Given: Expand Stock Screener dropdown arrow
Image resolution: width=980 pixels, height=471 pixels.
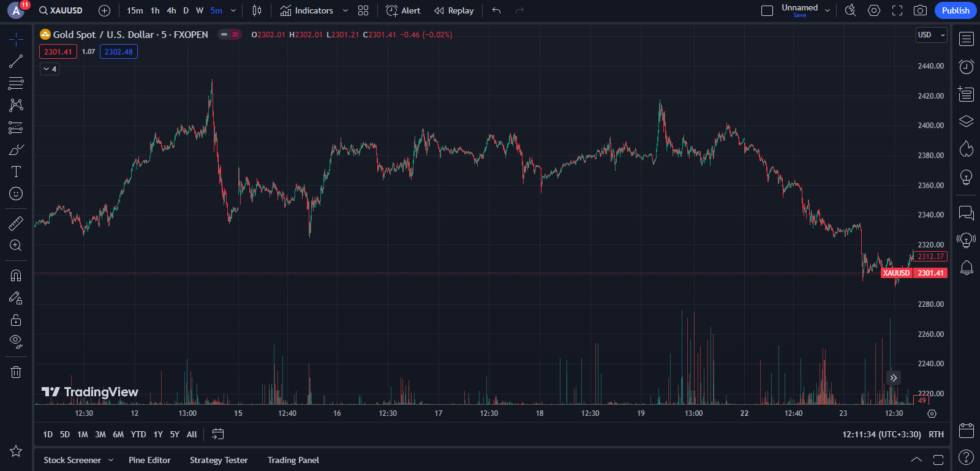Looking at the screenshot, I should 111,460.
